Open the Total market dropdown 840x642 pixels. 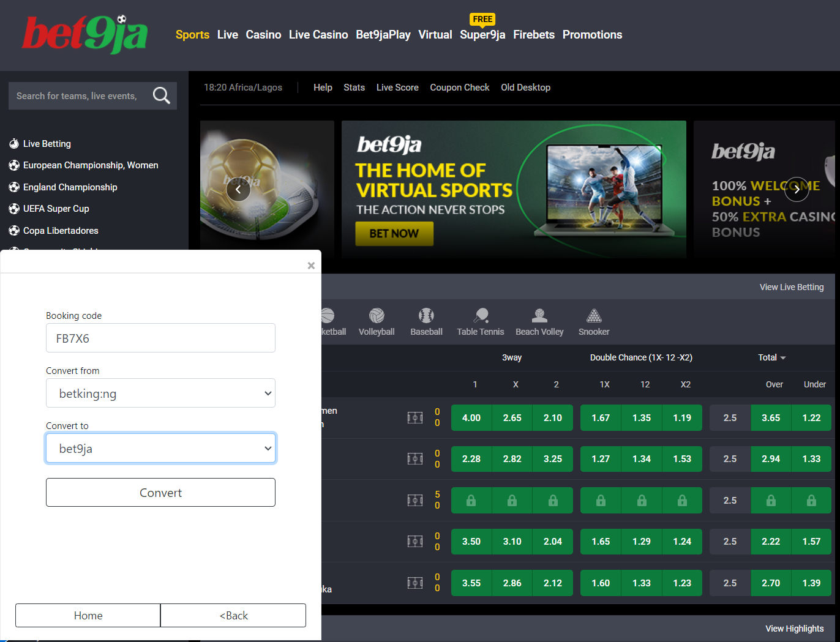click(771, 357)
